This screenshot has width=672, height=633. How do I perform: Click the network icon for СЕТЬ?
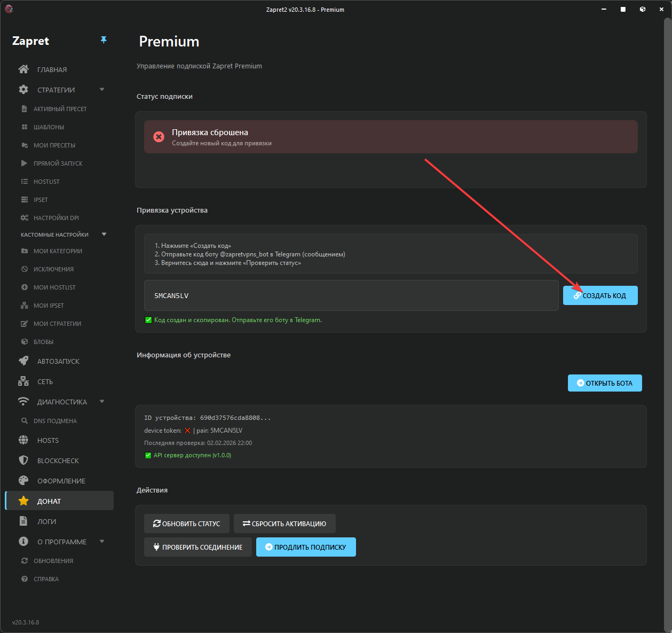pyautogui.click(x=23, y=381)
